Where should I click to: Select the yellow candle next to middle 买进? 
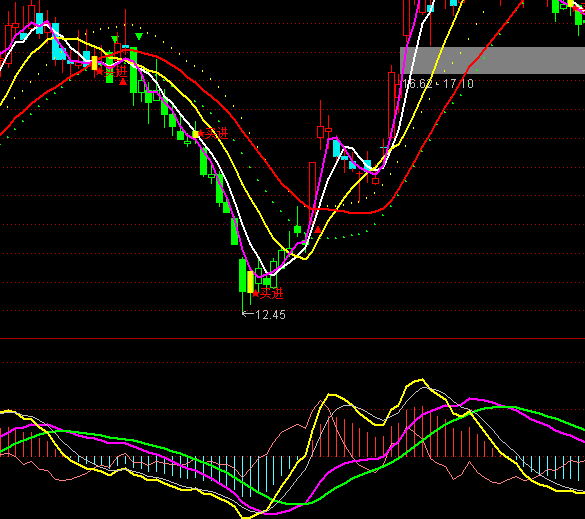click(195, 134)
